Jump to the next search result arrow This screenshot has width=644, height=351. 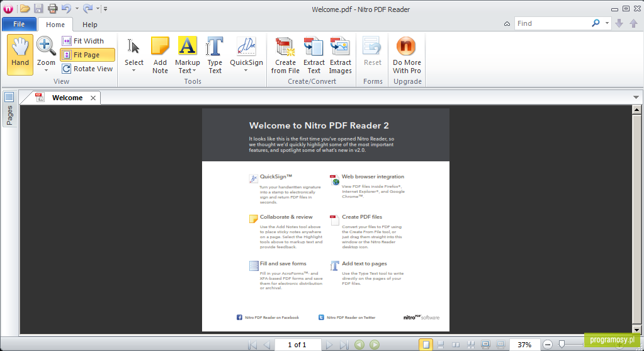[619, 23]
